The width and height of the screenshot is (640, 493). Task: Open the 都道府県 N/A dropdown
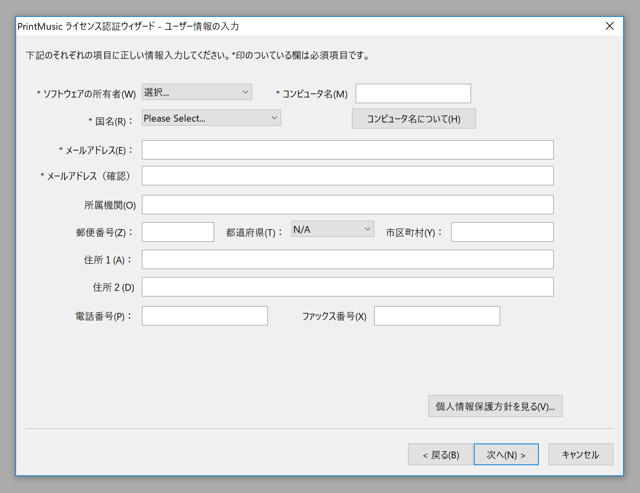click(332, 229)
